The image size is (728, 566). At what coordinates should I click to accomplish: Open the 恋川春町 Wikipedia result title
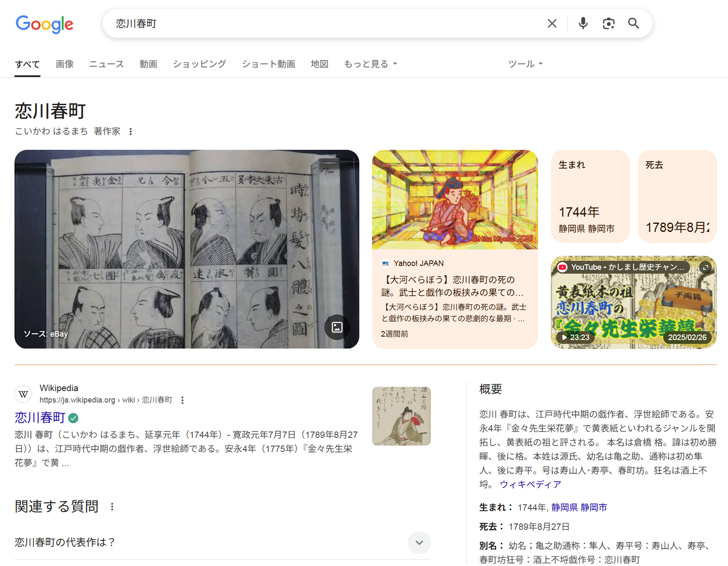pyautogui.click(x=40, y=417)
